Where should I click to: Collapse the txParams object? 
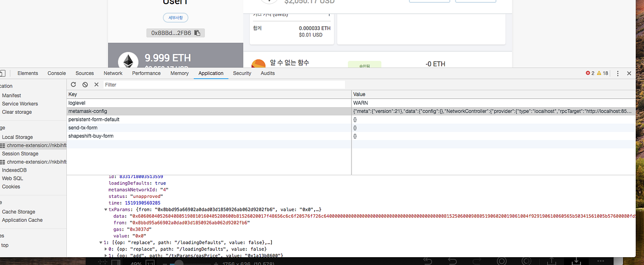click(x=106, y=209)
